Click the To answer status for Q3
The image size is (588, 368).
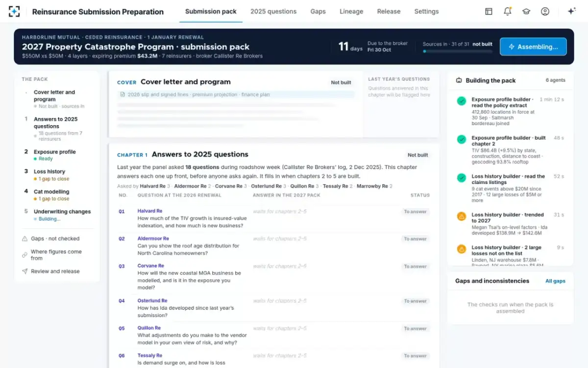coord(415,266)
